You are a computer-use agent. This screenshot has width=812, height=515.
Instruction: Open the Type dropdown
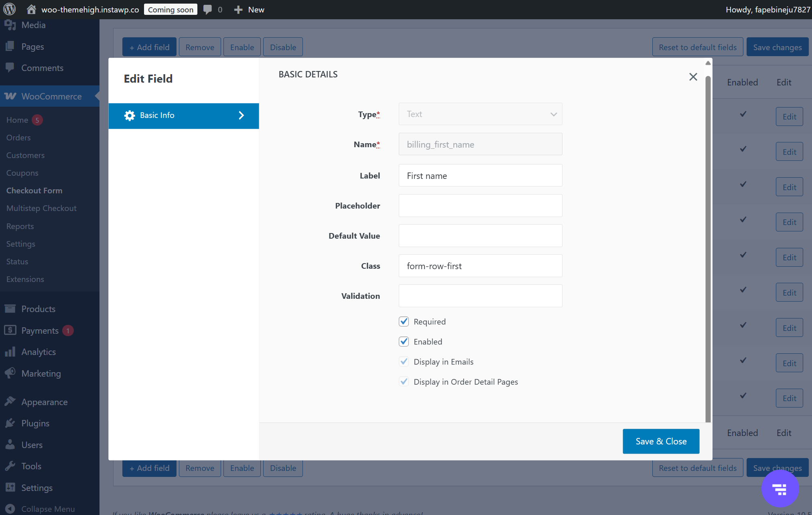[480, 114]
